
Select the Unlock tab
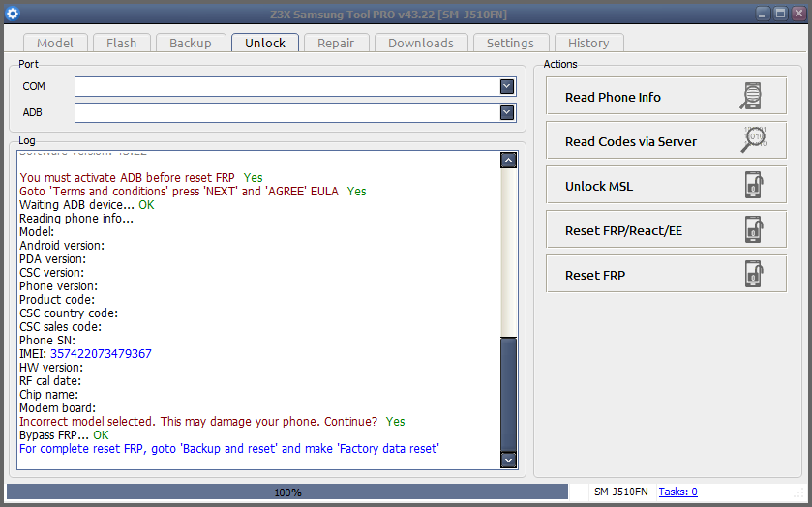click(265, 43)
